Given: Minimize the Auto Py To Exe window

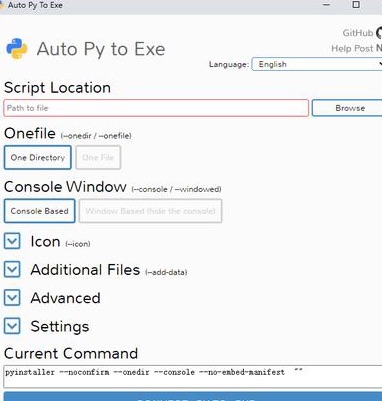Looking at the screenshot, I should click(x=326, y=5).
